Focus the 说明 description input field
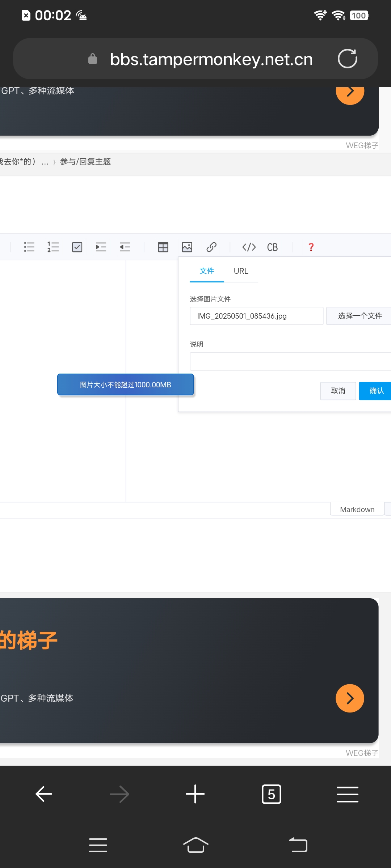The width and height of the screenshot is (391, 868). coord(290,361)
